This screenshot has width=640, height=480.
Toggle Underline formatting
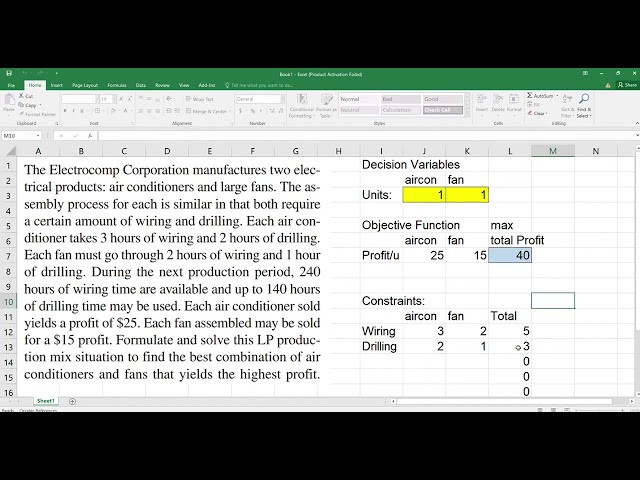tap(82, 111)
